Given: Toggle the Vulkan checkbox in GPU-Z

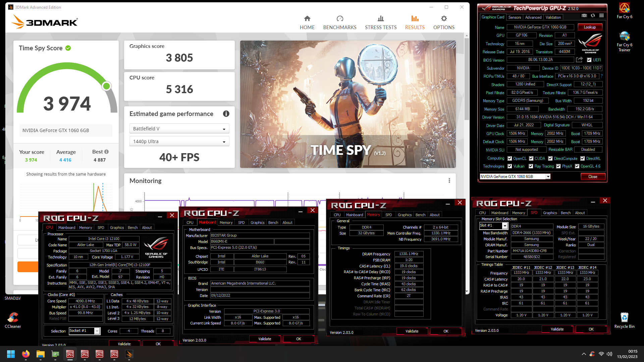Looking at the screenshot, I should coord(510,166).
